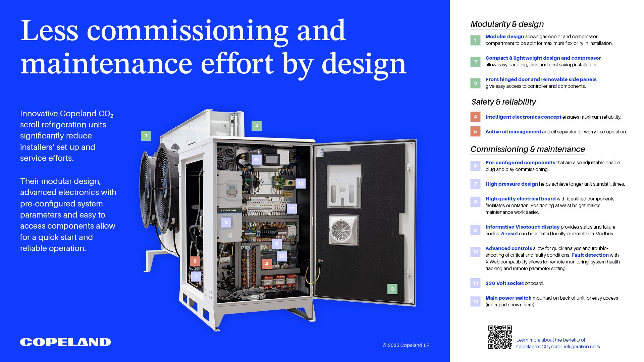Click marker 12 on the unit photo
This screenshot has width=644, height=362.
coord(301,183)
